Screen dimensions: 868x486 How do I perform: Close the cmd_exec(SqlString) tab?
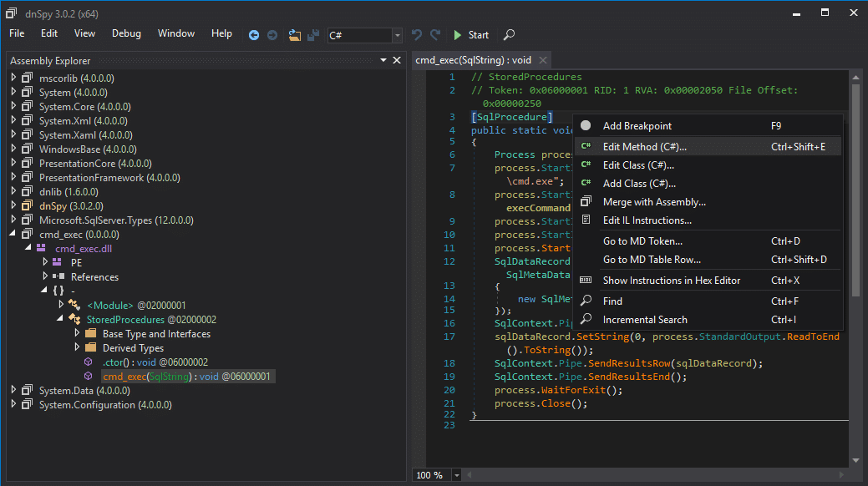pos(543,60)
